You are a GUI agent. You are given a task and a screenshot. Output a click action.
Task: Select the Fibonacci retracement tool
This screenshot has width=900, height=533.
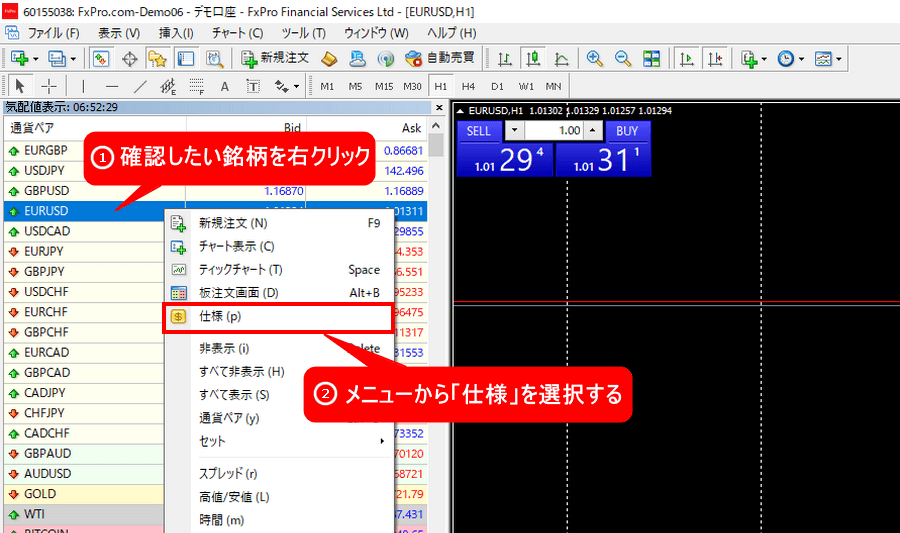coord(196,87)
